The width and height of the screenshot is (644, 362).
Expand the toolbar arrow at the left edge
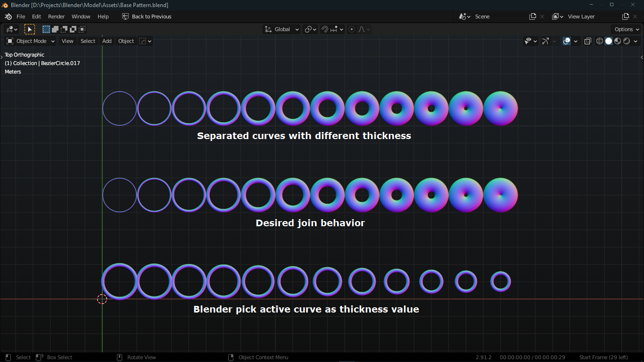(x=2, y=57)
